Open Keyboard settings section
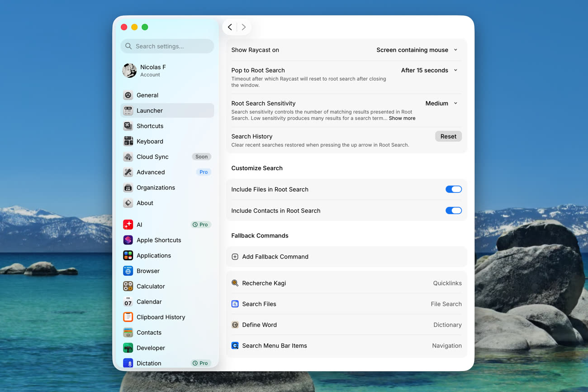Viewport: 588px width, 392px height. click(167, 141)
